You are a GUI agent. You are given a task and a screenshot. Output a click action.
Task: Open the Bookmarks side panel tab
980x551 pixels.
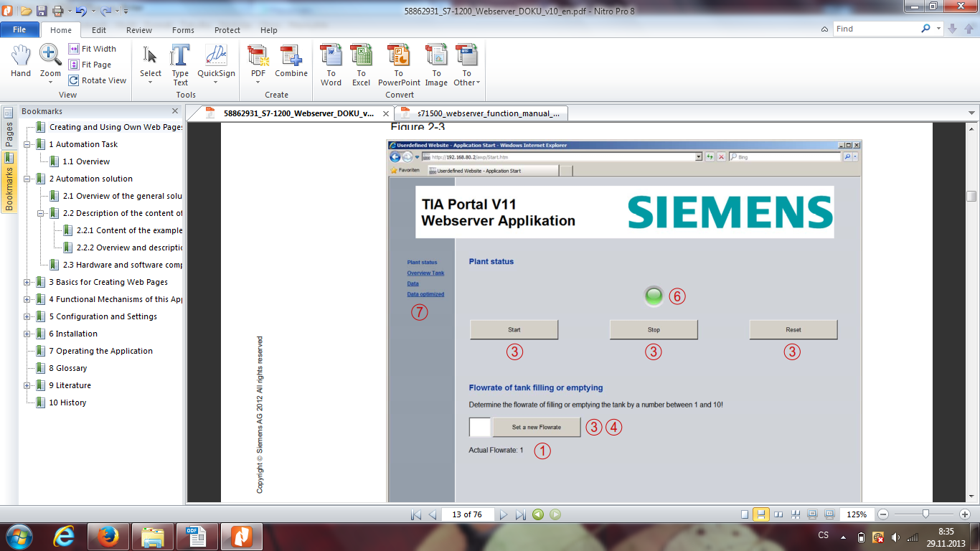coord(9,183)
